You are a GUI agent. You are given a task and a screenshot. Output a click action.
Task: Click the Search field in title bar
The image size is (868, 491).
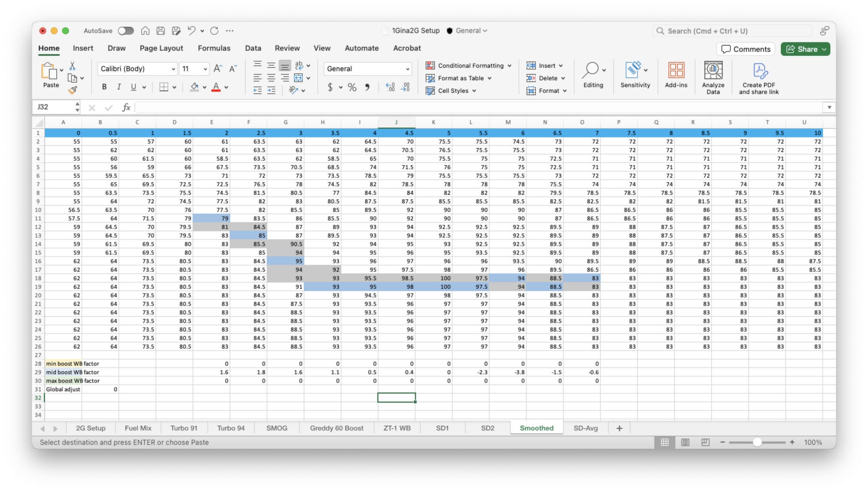(733, 31)
